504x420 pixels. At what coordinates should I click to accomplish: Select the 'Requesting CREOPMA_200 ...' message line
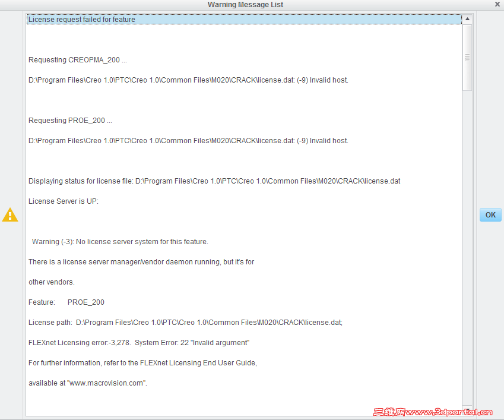(x=69, y=59)
